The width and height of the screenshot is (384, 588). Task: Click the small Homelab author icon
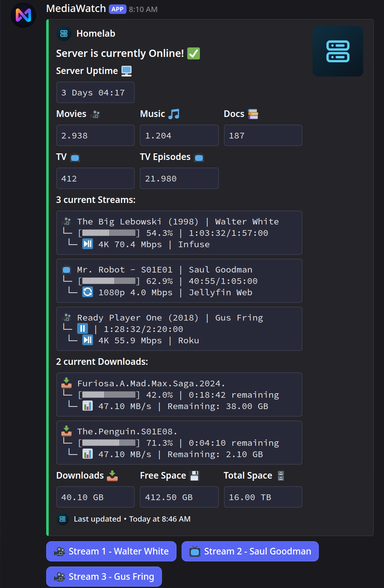click(x=64, y=34)
